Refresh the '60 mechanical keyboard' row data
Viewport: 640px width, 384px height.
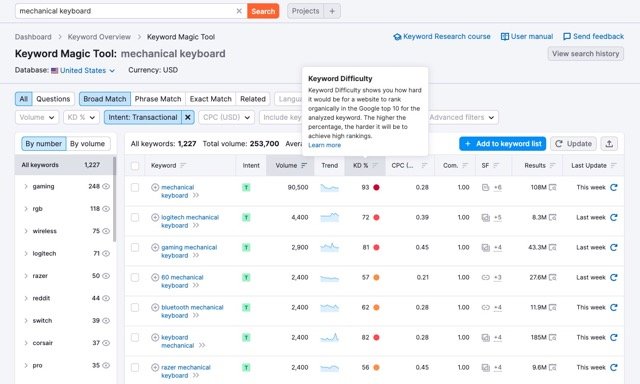(613, 277)
